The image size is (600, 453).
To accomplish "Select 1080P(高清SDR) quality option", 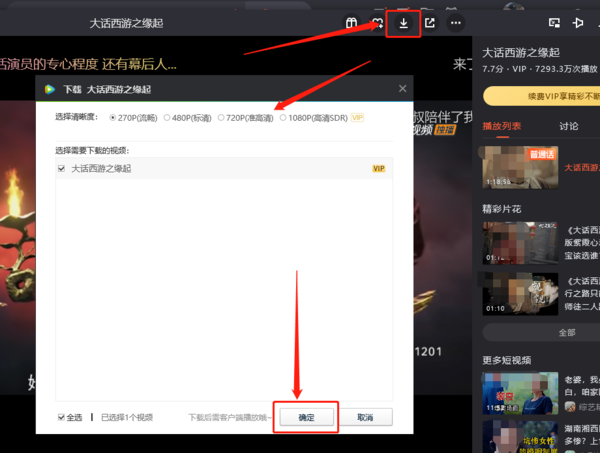I will click(x=314, y=117).
